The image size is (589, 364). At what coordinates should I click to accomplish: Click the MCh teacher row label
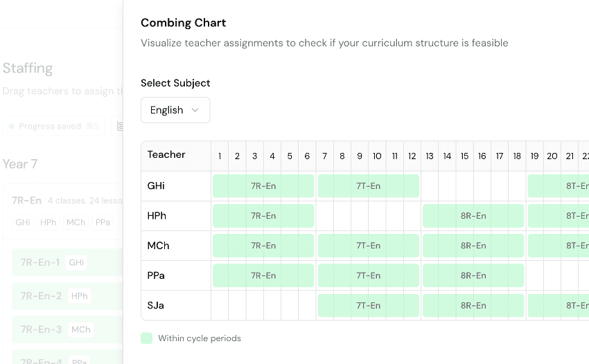(158, 246)
